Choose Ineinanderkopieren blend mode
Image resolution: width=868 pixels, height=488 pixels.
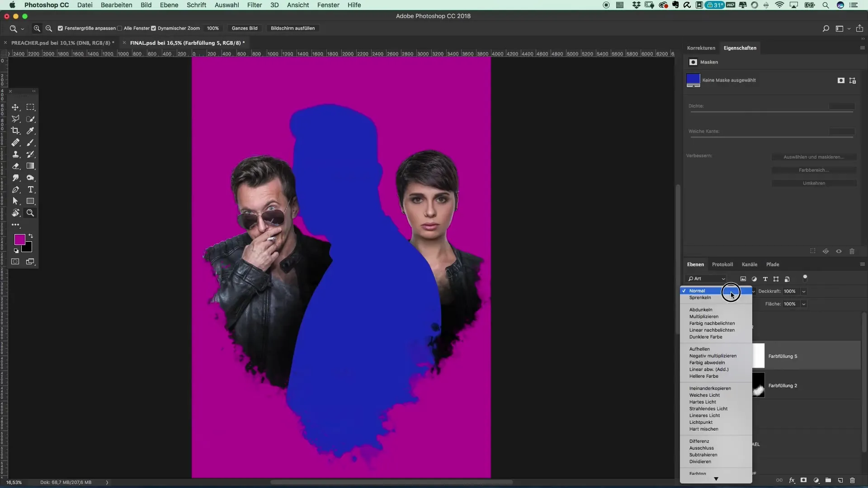tap(710, 389)
